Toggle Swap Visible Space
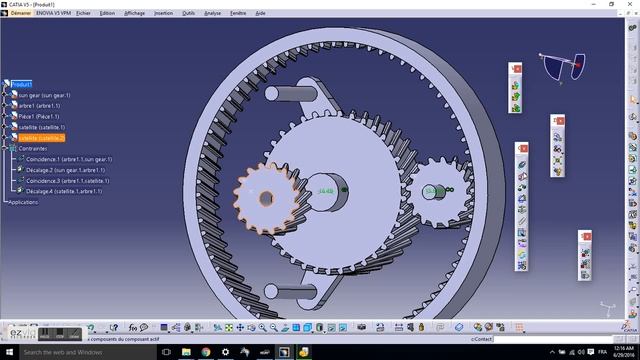 tap(343, 327)
